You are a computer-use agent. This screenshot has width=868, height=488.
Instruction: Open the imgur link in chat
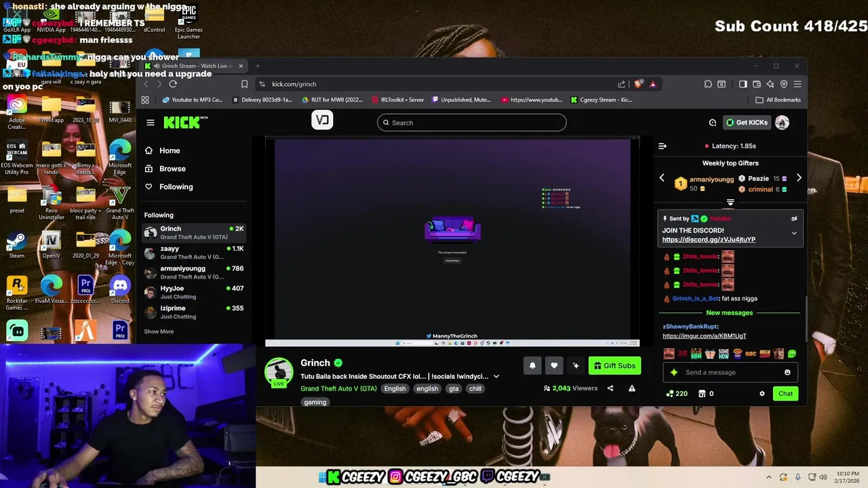click(x=705, y=336)
